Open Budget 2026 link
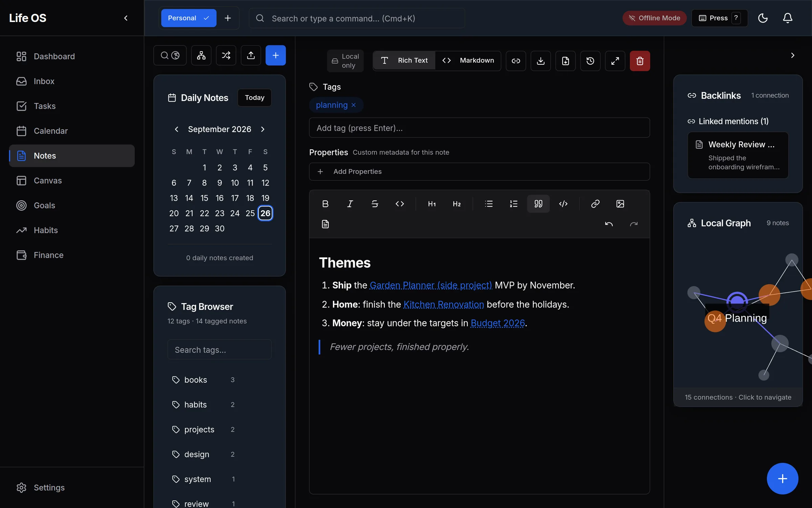 [x=498, y=323]
